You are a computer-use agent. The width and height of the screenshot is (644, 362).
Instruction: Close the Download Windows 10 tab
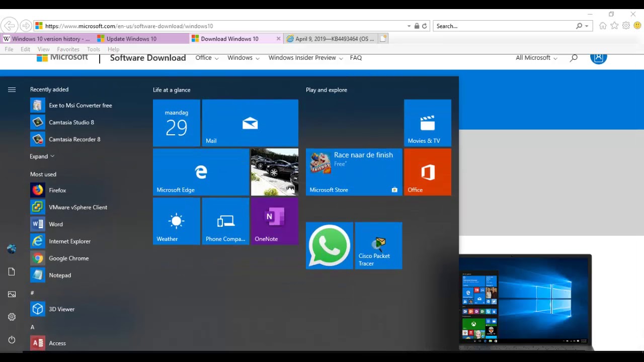click(x=278, y=39)
